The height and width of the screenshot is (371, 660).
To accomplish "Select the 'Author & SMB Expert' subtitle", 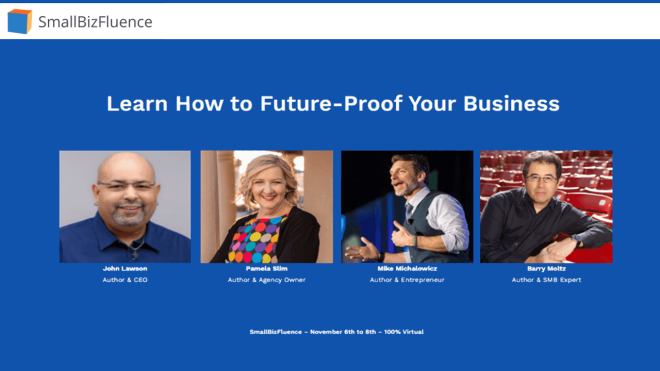I will (546, 280).
